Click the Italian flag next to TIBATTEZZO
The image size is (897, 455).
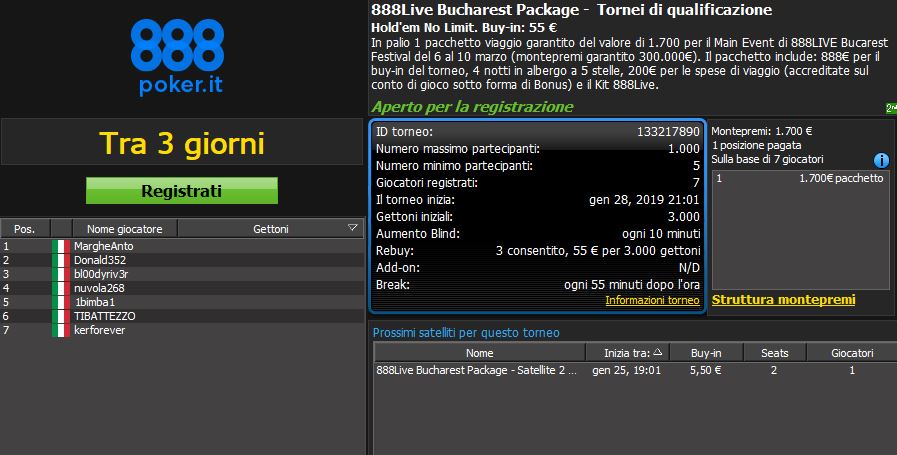pos(61,316)
